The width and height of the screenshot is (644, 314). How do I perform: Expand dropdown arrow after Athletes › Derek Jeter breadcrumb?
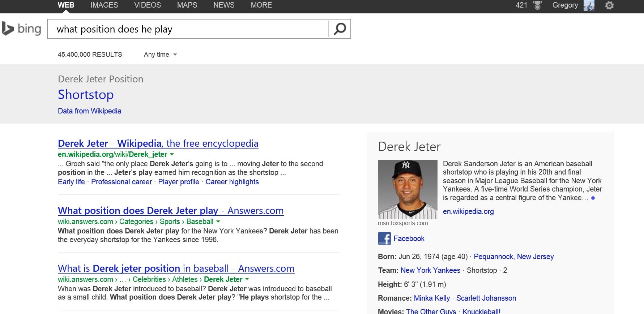click(x=247, y=279)
